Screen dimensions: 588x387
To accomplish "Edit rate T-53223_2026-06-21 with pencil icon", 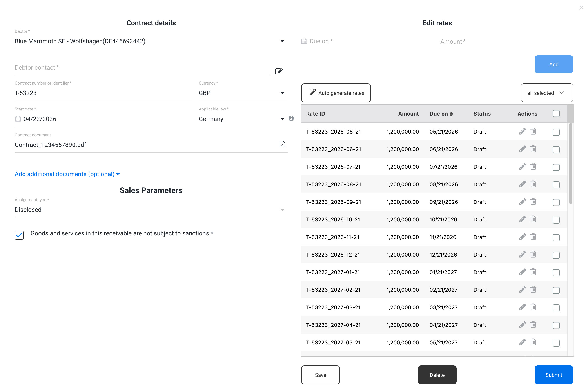I will pyautogui.click(x=522, y=149).
